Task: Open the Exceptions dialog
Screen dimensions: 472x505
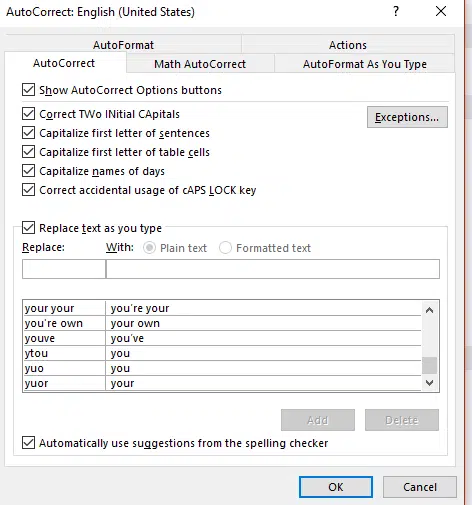Action: coord(407,117)
